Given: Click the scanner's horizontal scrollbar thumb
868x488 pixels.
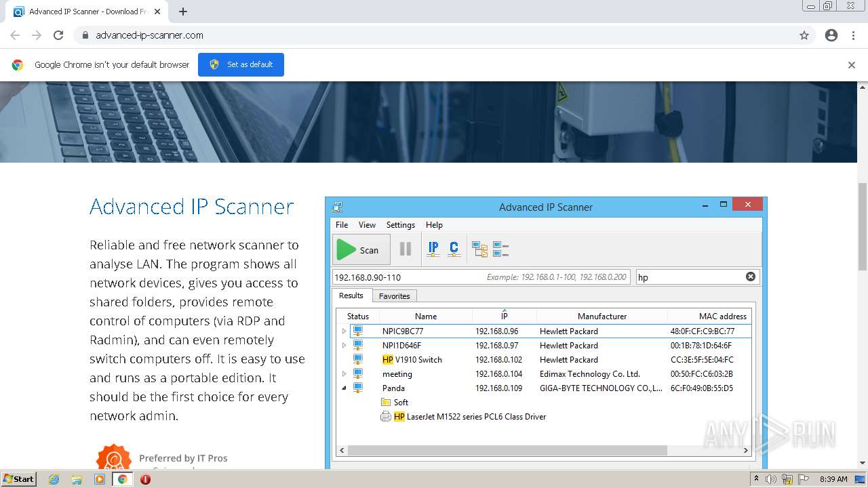Looking at the screenshot, I should 507,450.
